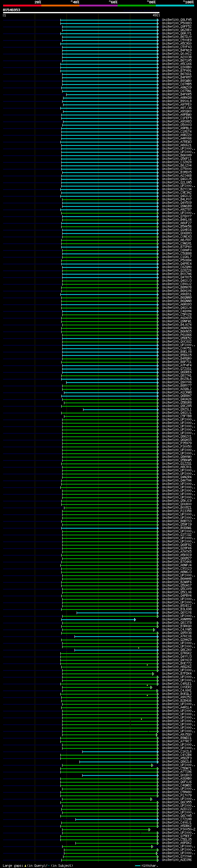Image resolution: width=197 pixels, height=868 pixels.
Task: Click hit UniRef100_B3L698
Action: (177, 609)
